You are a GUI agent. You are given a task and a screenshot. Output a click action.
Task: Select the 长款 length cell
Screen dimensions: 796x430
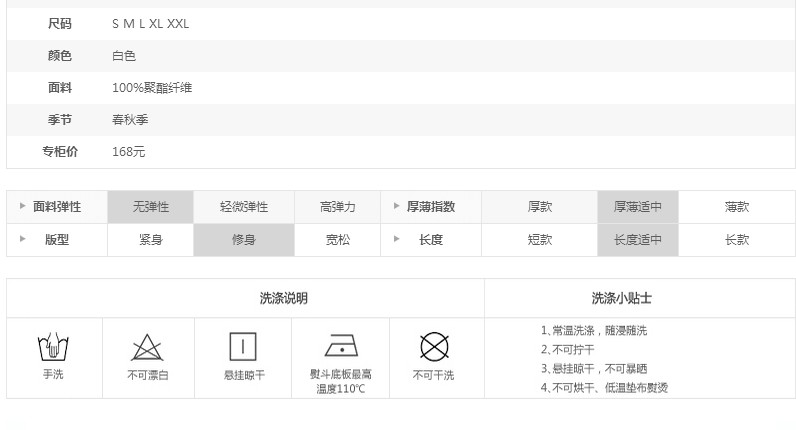click(737, 240)
